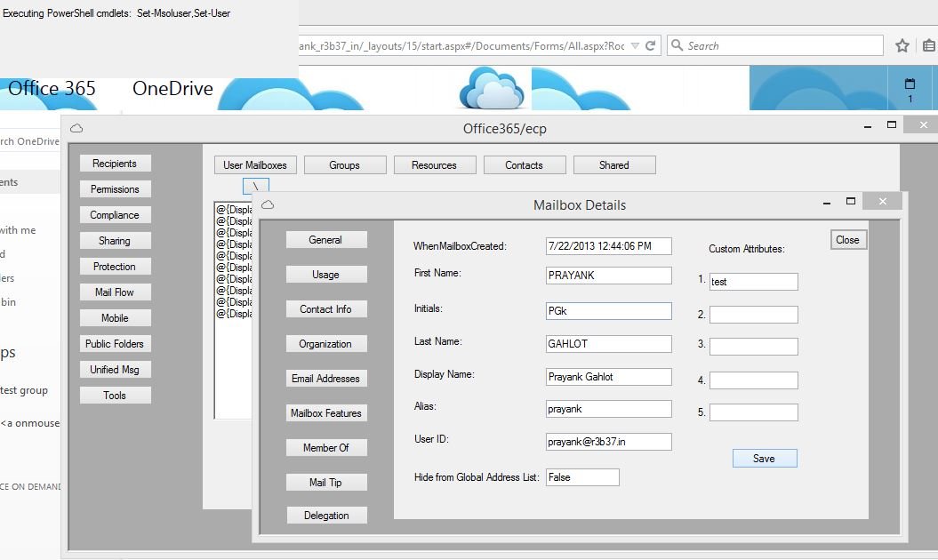Open Compliance section

click(115, 215)
